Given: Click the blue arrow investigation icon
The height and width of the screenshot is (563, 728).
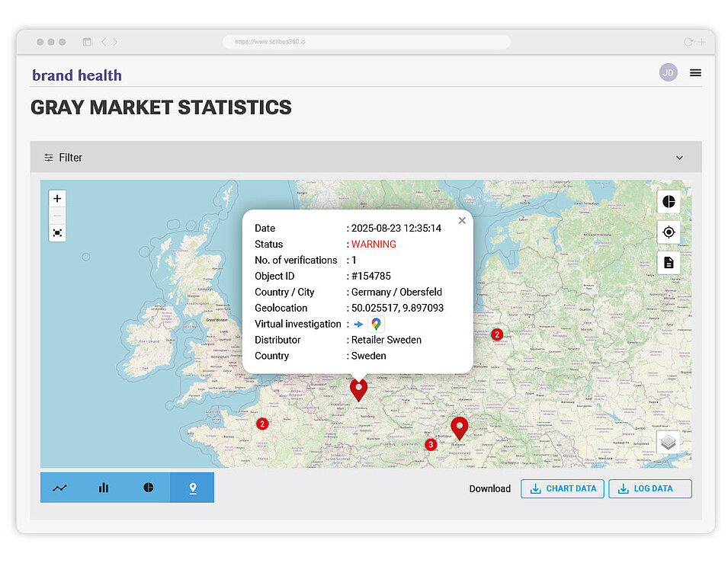Looking at the screenshot, I should tap(358, 324).
